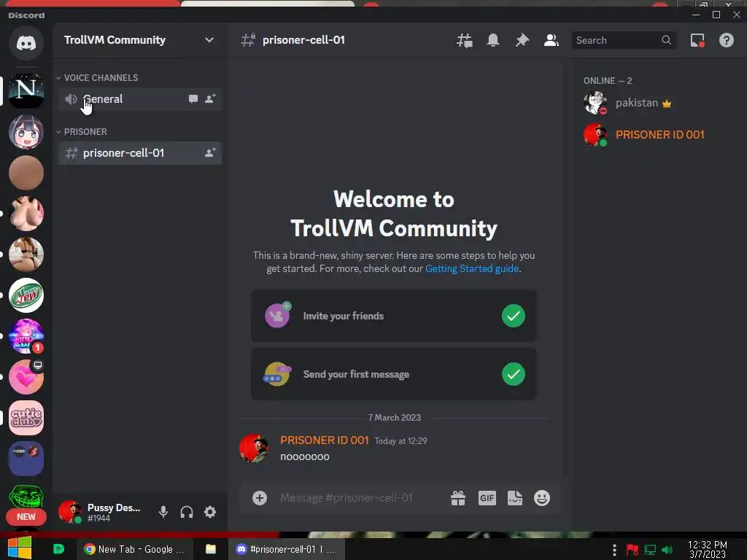Open the green taskbar app icon
Screen dimensions: 747x560
pos(58,549)
